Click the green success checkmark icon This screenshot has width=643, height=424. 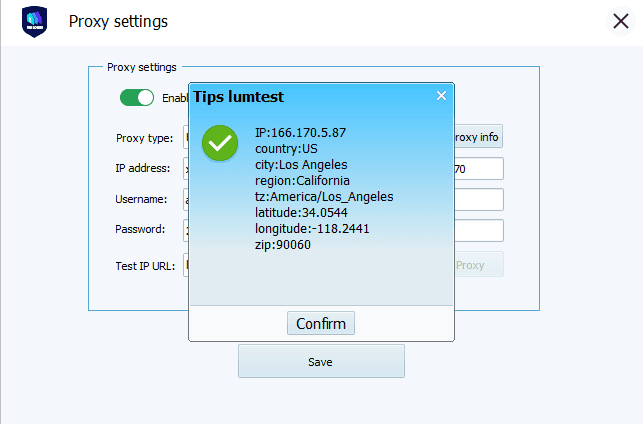tap(219, 142)
